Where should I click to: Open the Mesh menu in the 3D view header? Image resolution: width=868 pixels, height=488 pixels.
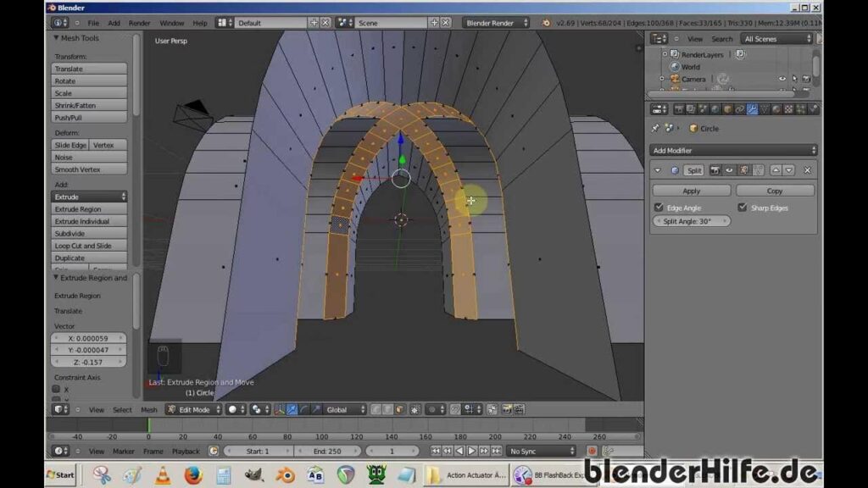pyautogui.click(x=148, y=410)
